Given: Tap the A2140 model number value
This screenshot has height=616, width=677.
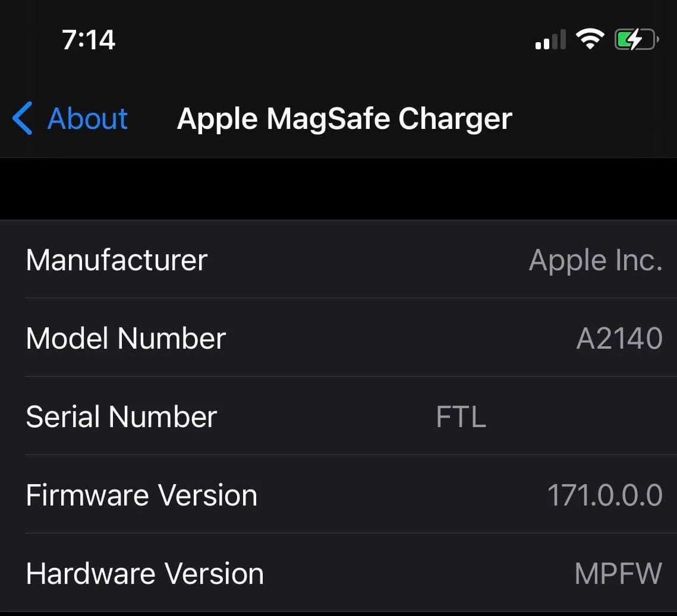Looking at the screenshot, I should [x=619, y=339].
